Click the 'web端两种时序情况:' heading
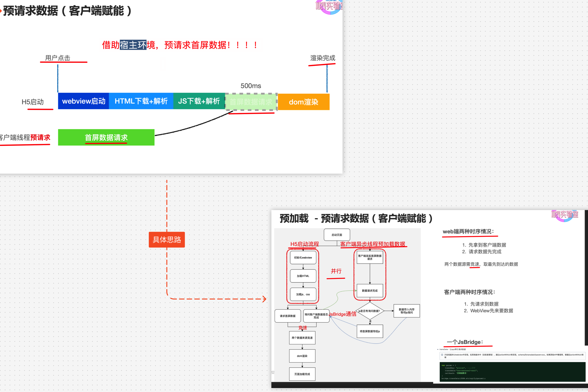This screenshot has height=392, width=588. click(468, 232)
